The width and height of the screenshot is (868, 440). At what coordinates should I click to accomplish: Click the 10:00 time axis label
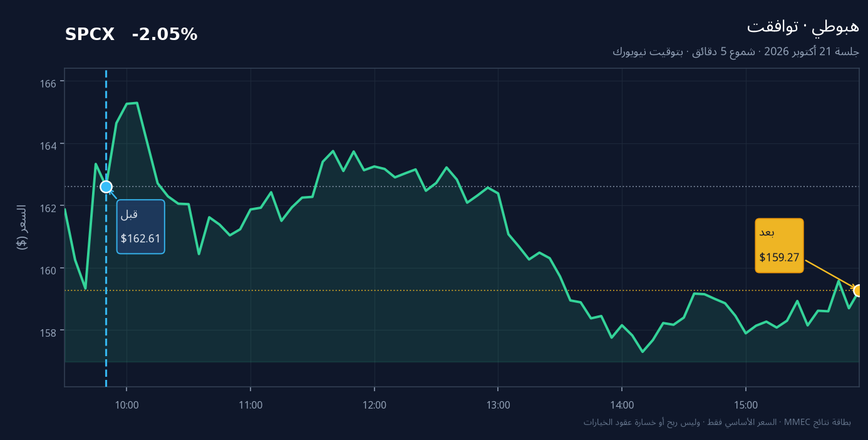click(127, 405)
